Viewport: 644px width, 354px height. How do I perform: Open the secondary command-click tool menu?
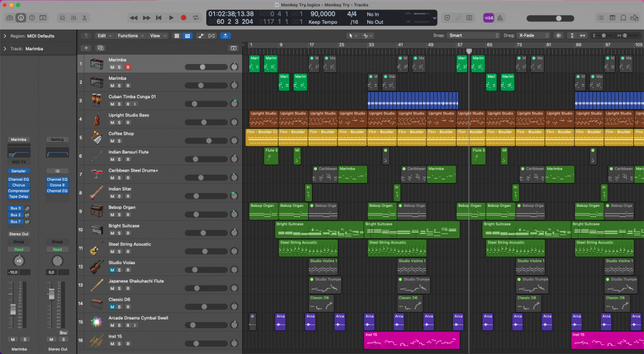pos(367,36)
